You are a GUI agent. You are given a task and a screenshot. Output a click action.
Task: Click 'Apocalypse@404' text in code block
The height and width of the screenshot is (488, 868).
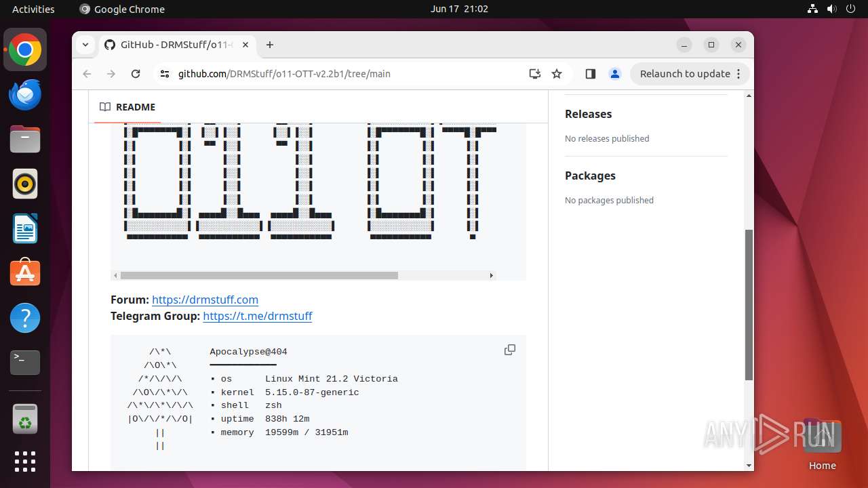[x=248, y=352]
